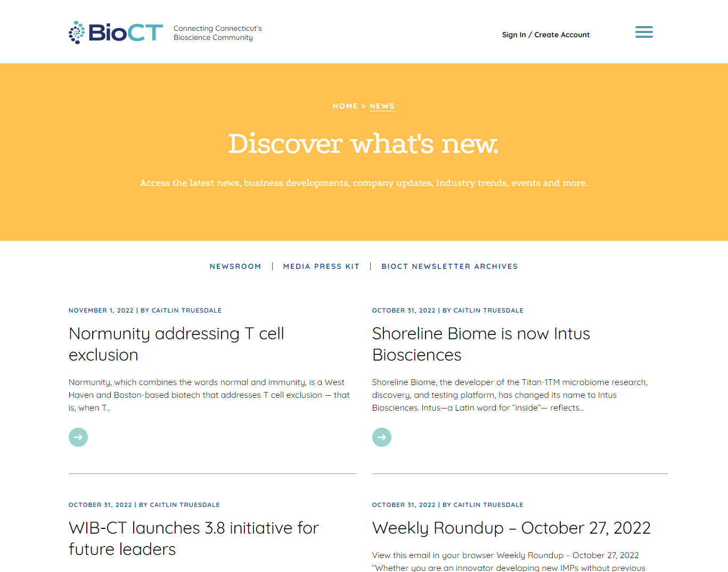The image size is (728, 572).
Task: Open Shoreline Biome is now Intus Biosciences
Action: point(481,344)
